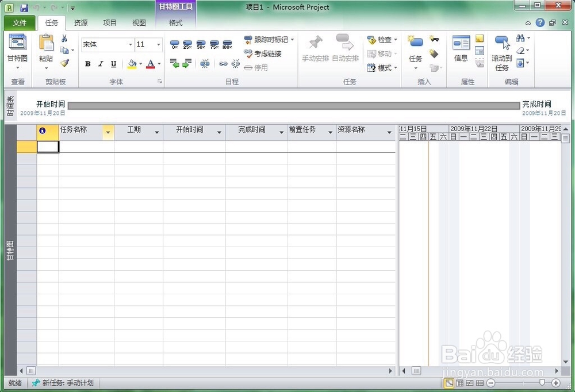The image size is (575, 392).
Task: Open the font name 宋体 dropdown
Action: (x=130, y=45)
